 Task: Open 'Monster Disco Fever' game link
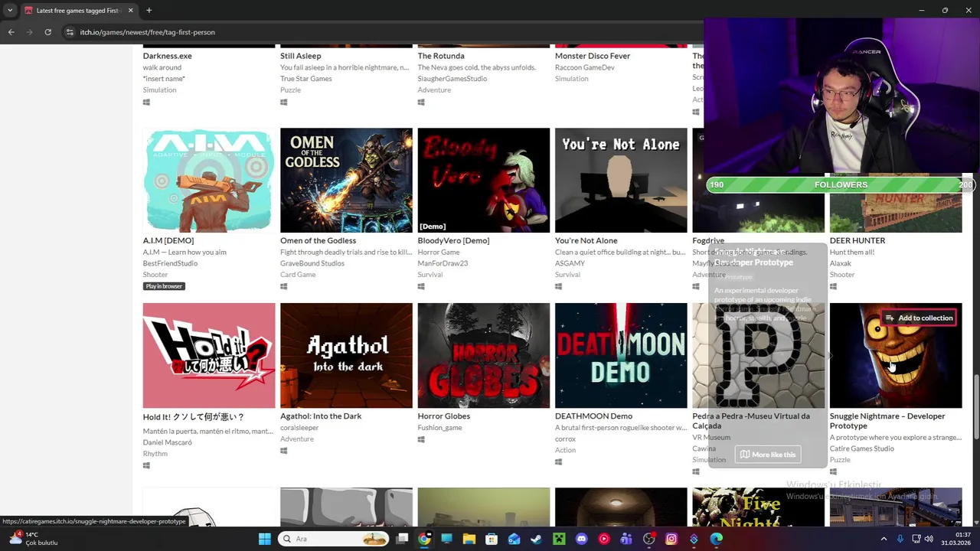[x=593, y=56]
